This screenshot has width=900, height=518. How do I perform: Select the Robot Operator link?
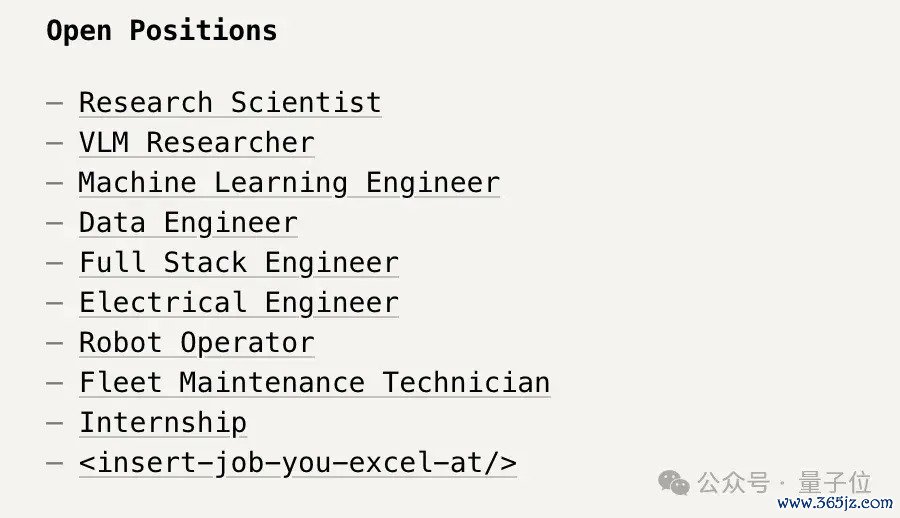(x=197, y=343)
